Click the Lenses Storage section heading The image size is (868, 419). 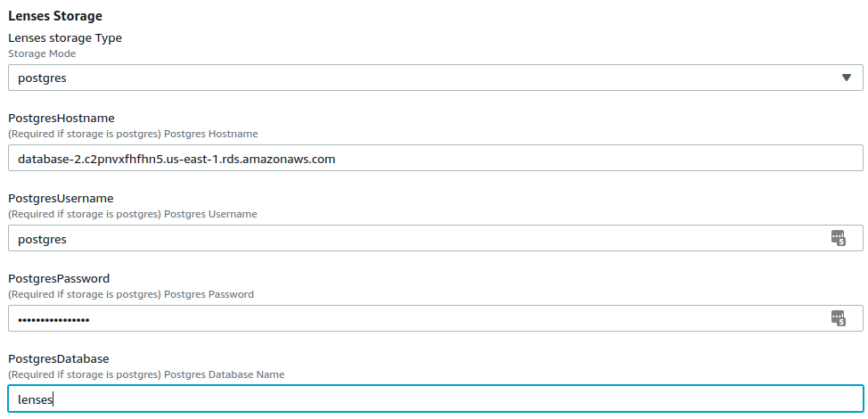(54, 16)
